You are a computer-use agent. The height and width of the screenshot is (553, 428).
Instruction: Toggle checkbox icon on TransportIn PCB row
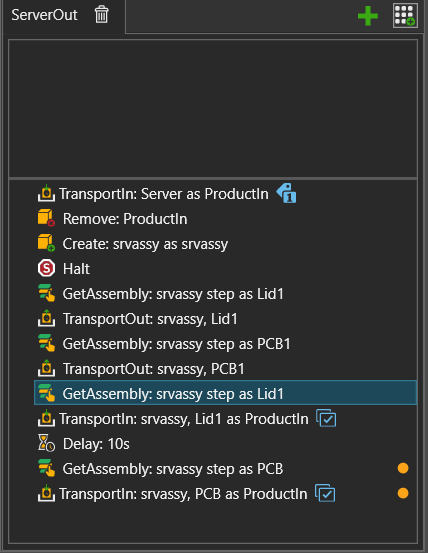[325, 493]
